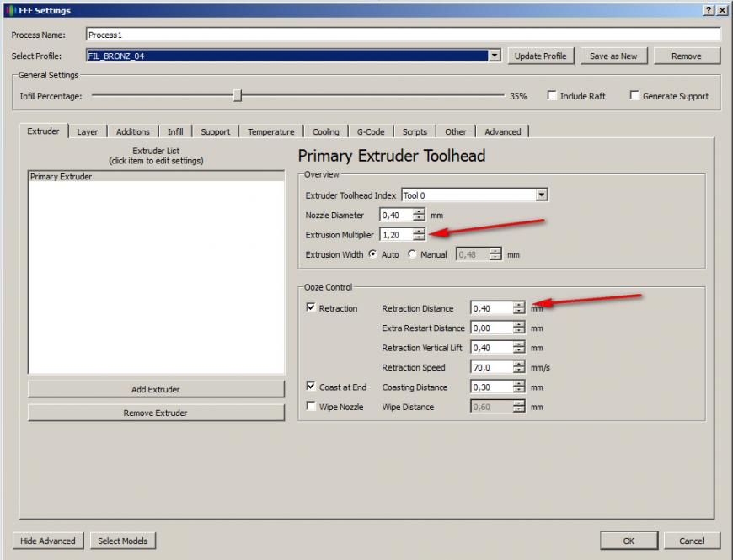The width and height of the screenshot is (733, 560).
Task: Switch to the G-Code tab
Action: coord(371,131)
